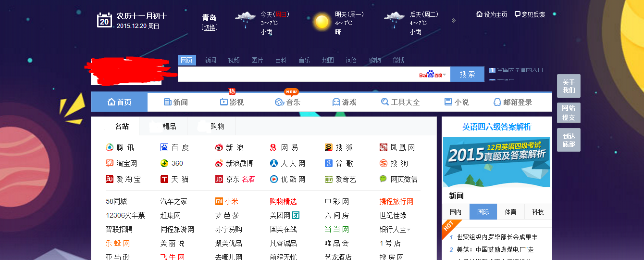The width and height of the screenshot is (644, 260).
Task: Click the 京东 JD red icon
Action: [x=219, y=179]
